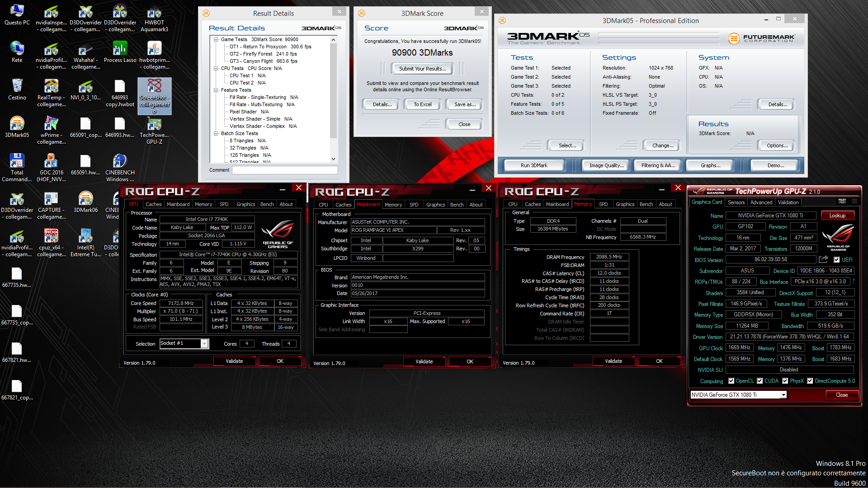Select the 646993 copy.hwbot file
The height and width of the screenshot is (488, 868).
coord(120,93)
